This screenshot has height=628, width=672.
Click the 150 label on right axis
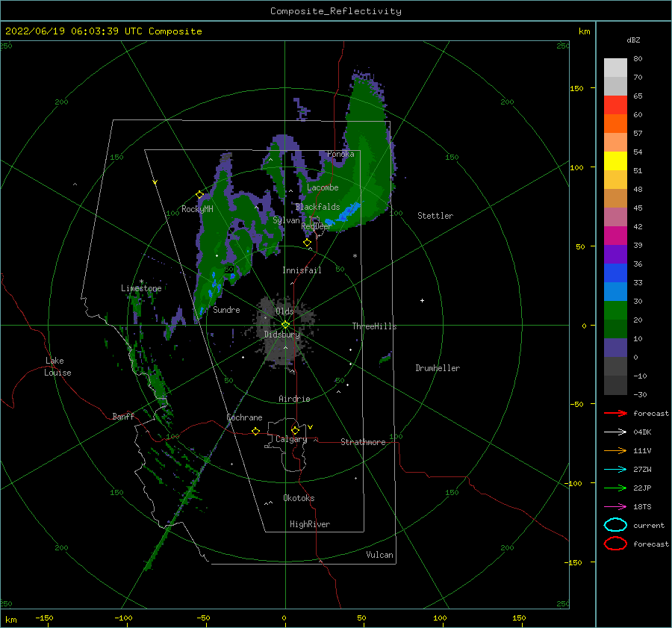576,88
